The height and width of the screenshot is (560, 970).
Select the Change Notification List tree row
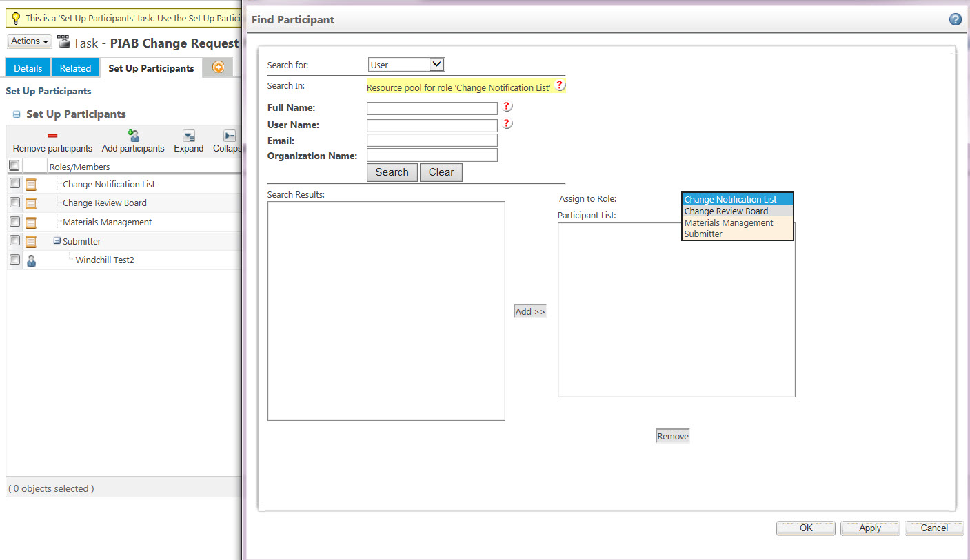tap(123, 185)
